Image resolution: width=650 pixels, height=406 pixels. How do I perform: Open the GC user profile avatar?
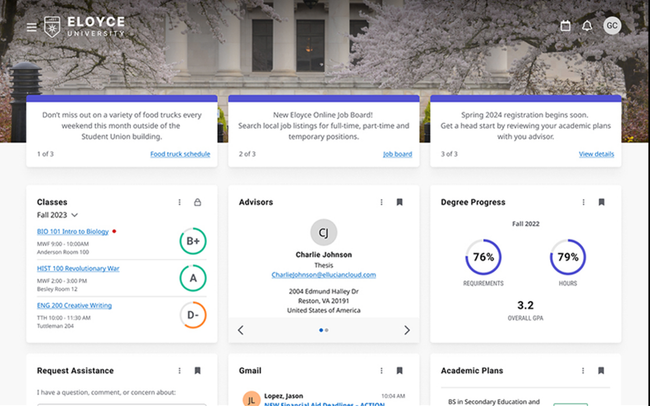[612, 26]
